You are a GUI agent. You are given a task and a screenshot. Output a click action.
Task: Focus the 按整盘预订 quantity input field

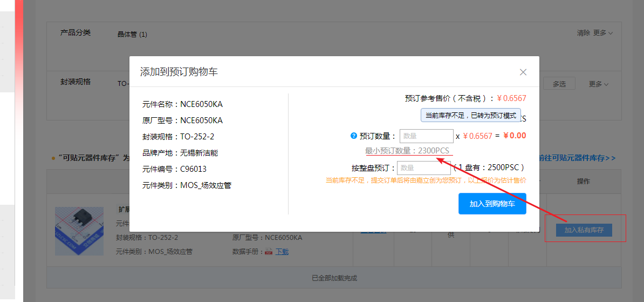pos(423,168)
